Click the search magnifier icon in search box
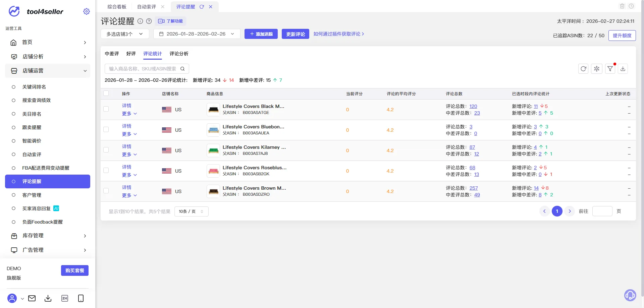This screenshot has width=644, height=308. 182,69
